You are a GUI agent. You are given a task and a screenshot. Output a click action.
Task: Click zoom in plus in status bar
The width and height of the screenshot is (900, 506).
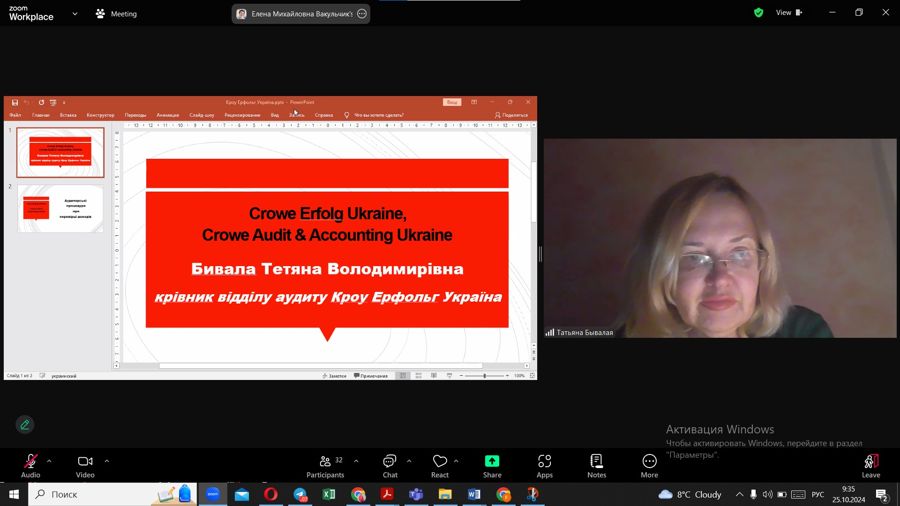507,376
